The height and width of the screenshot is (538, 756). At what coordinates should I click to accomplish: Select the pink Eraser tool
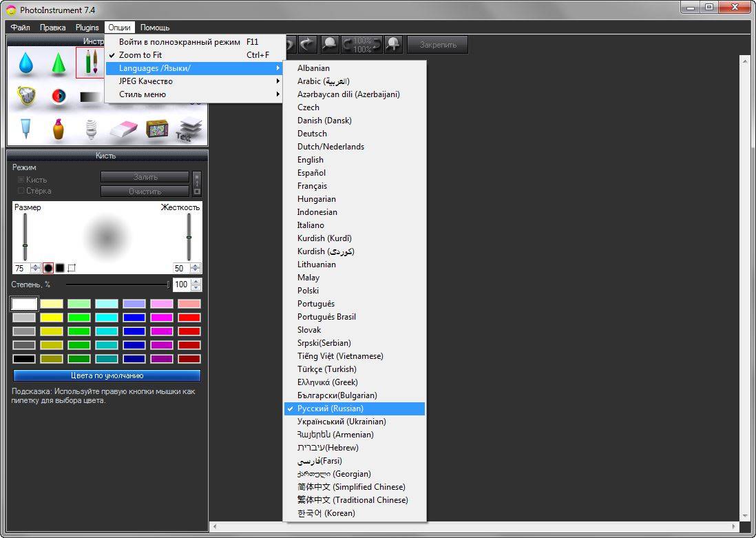[124, 130]
